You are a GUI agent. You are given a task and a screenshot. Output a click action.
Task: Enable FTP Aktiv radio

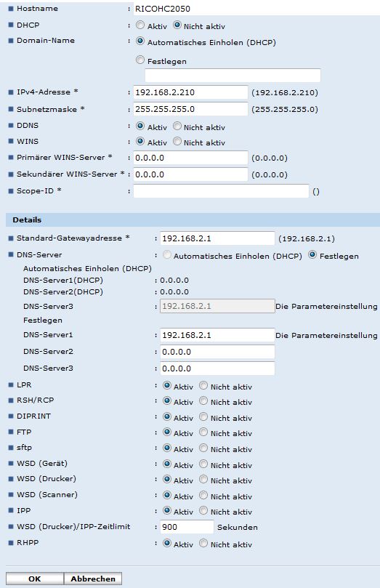[167, 432]
